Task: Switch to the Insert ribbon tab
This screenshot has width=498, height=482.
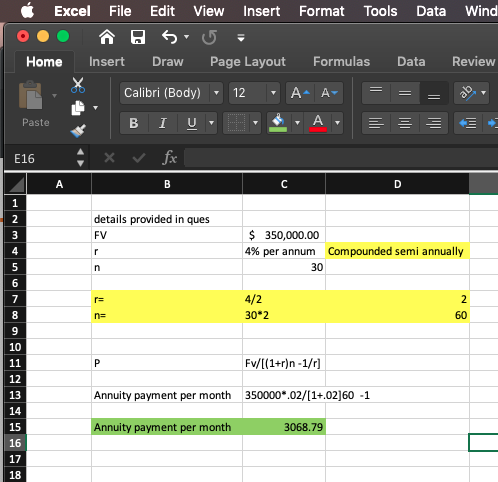Action: tap(107, 62)
